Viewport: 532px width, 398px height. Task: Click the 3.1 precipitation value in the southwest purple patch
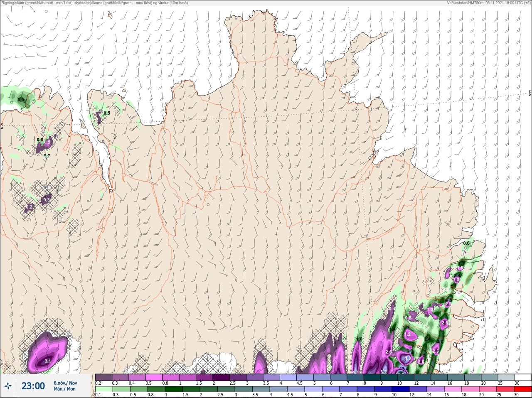click(x=47, y=361)
